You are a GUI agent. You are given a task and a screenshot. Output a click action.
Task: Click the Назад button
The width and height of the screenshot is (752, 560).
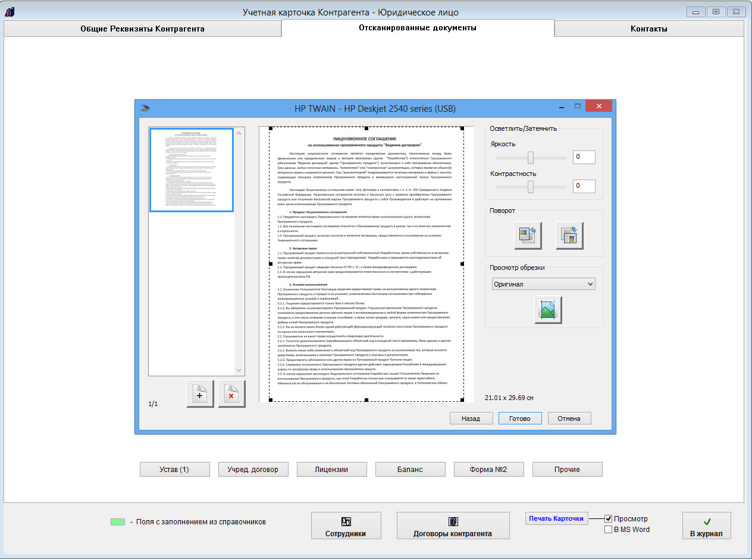pyautogui.click(x=471, y=419)
